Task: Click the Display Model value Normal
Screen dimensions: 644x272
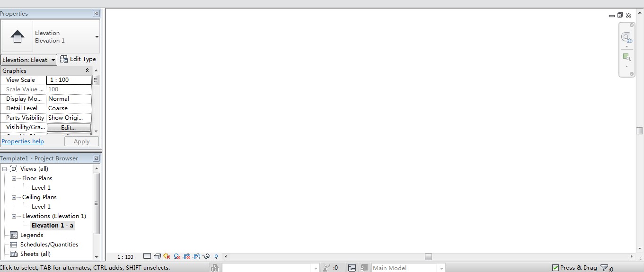Action: point(69,99)
